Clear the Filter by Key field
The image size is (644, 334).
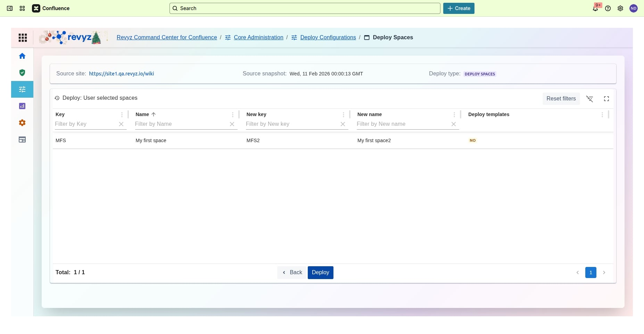(x=121, y=124)
